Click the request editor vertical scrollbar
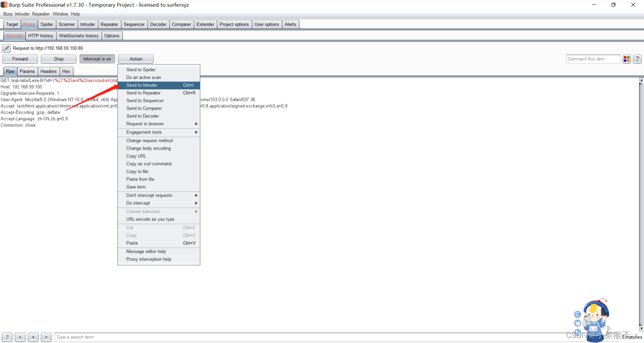This screenshot has width=644, height=343. click(641, 204)
